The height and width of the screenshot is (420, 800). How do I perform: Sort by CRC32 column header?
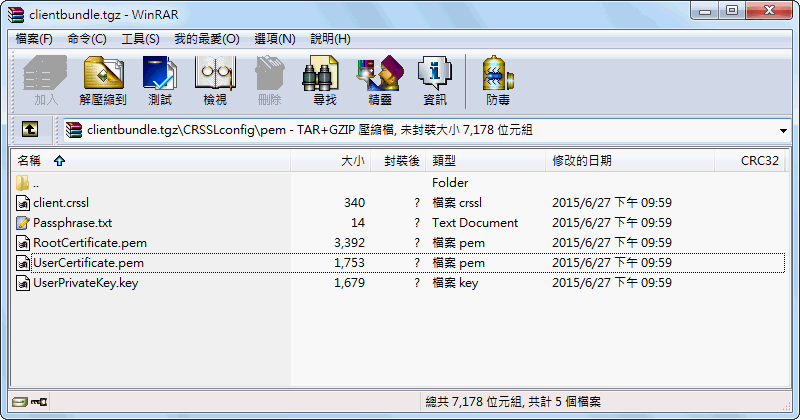[749, 161]
